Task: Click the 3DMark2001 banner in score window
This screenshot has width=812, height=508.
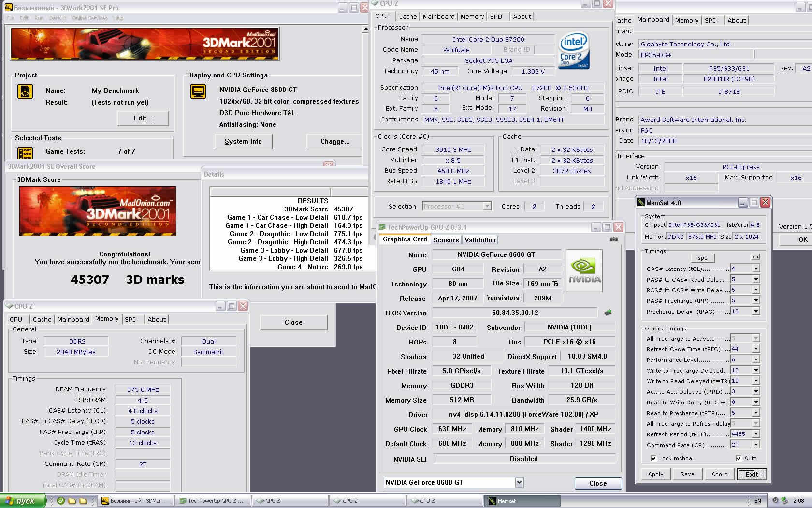Action: pyautogui.click(x=98, y=211)
